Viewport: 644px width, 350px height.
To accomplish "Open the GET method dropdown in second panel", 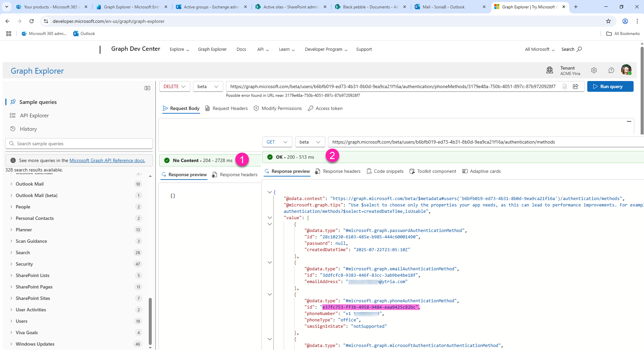I will (277, 142).
